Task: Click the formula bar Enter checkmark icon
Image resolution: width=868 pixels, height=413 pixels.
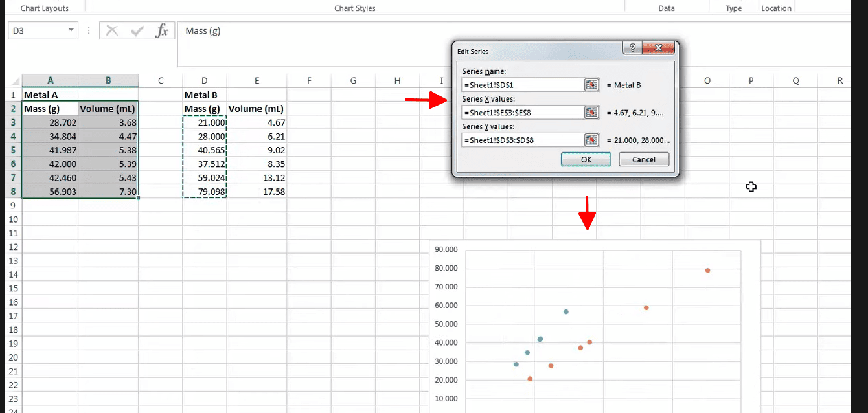Action: point(137,30)
